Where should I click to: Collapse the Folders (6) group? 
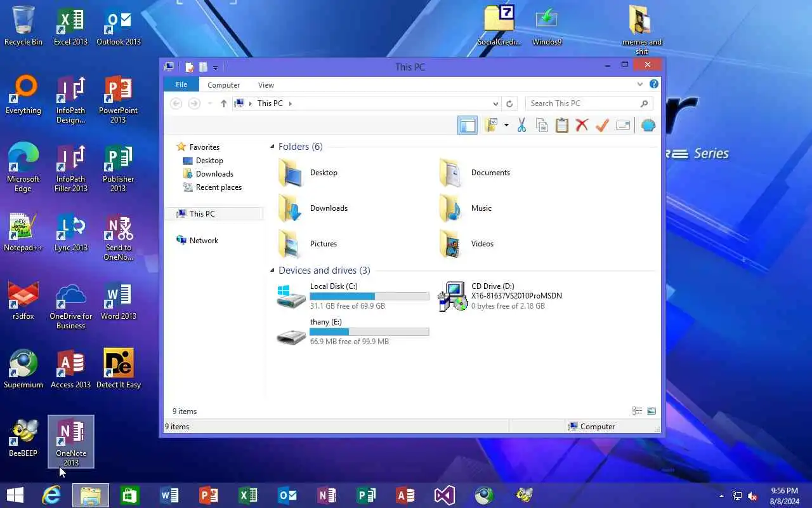click(x=272, y=147)
